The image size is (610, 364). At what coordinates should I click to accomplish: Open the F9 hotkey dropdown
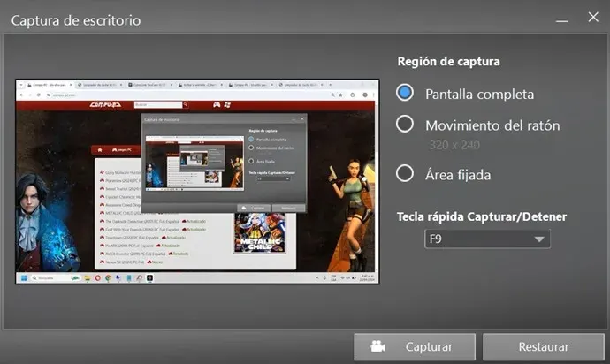[487, 239]
